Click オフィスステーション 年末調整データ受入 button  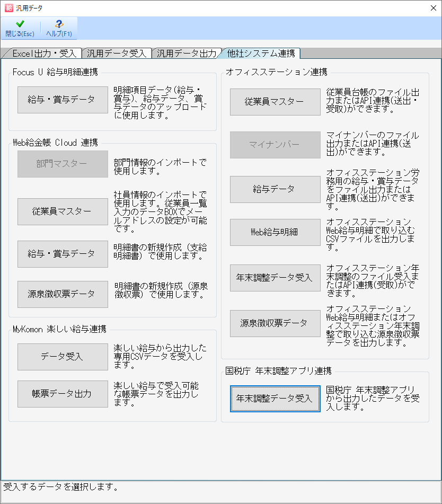tap(275, 278)
